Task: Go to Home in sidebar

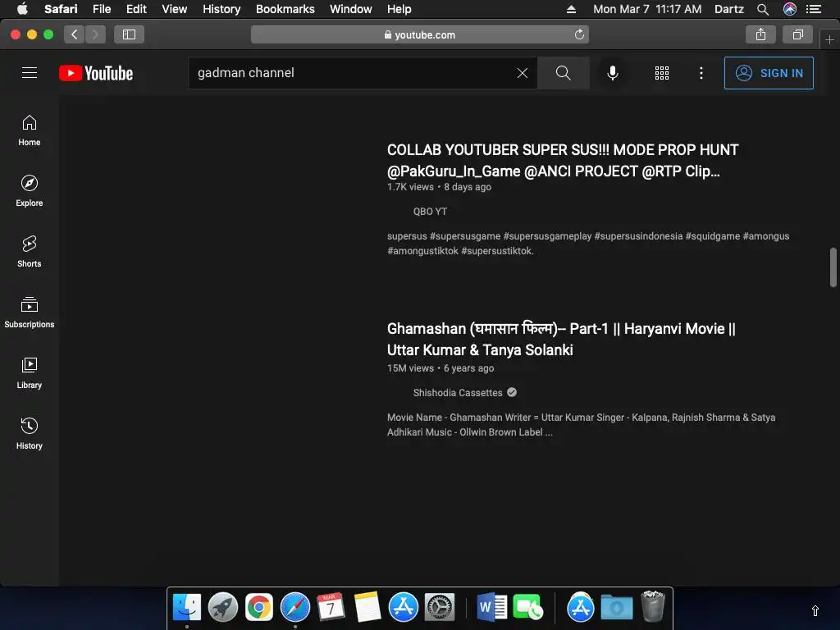Action: coord(30,130)
